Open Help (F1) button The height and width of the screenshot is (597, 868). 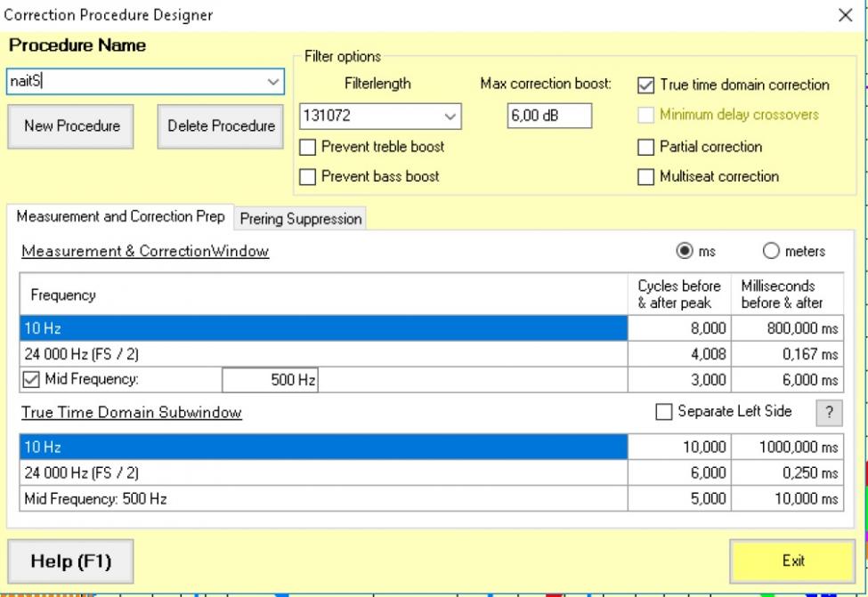[69, 561]
